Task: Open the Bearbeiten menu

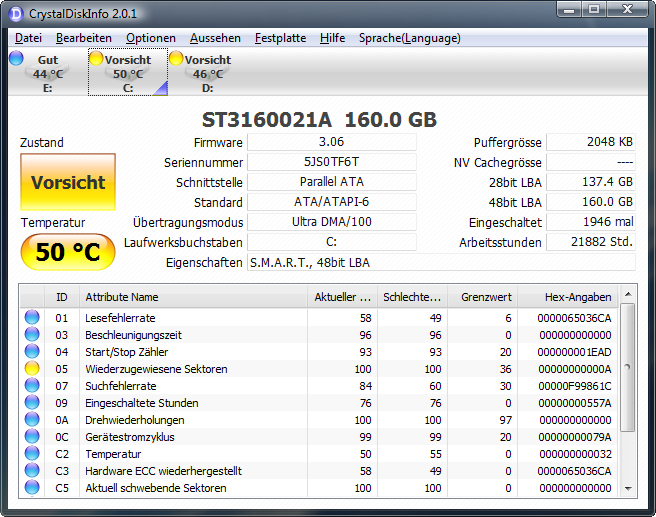Action: pyautogui.click(x=84, y=38)
